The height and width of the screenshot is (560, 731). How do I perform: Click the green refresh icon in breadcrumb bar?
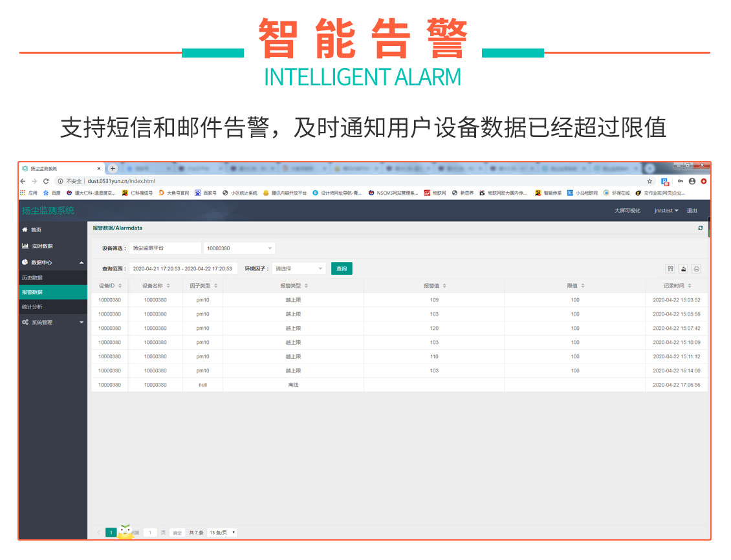pos(700,228)
